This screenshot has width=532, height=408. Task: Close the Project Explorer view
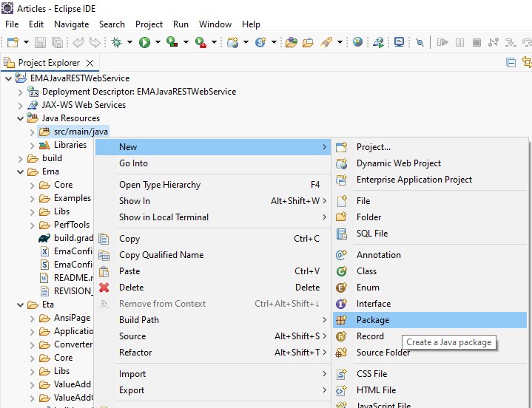(x=90, y=63)
